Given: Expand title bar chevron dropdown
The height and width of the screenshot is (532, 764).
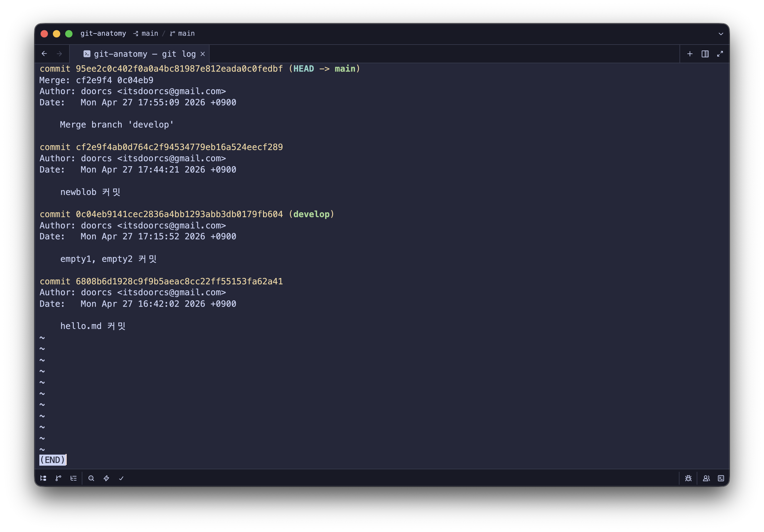Looking at the screenshot, I should (721, 34).
